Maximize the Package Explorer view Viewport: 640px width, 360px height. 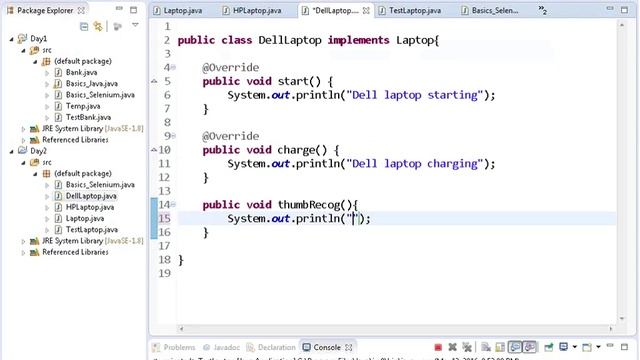(x=133, y=10)
